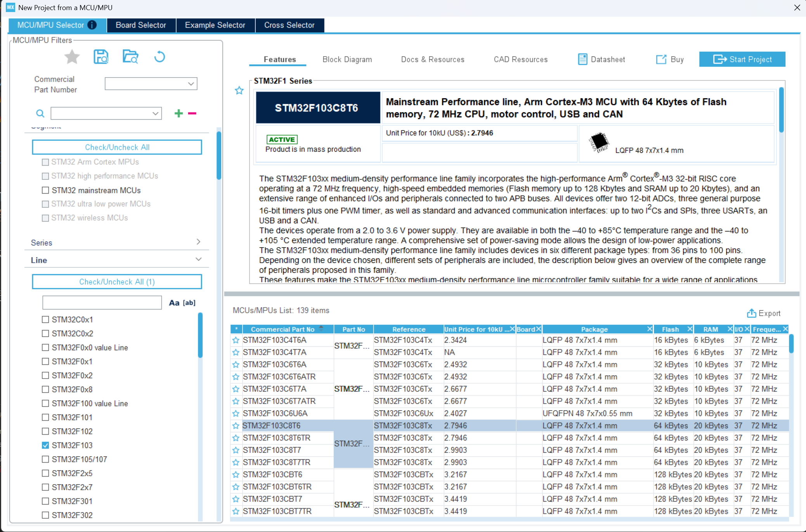Click the favorites star filter icon
The image size is (806, 532).
72,57
